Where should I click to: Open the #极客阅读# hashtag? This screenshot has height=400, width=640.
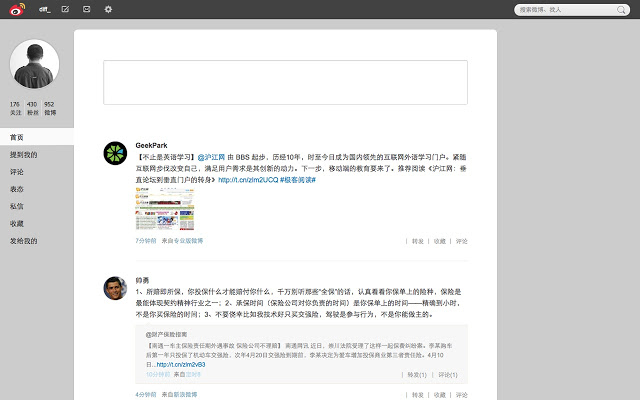tap(298, 180)
